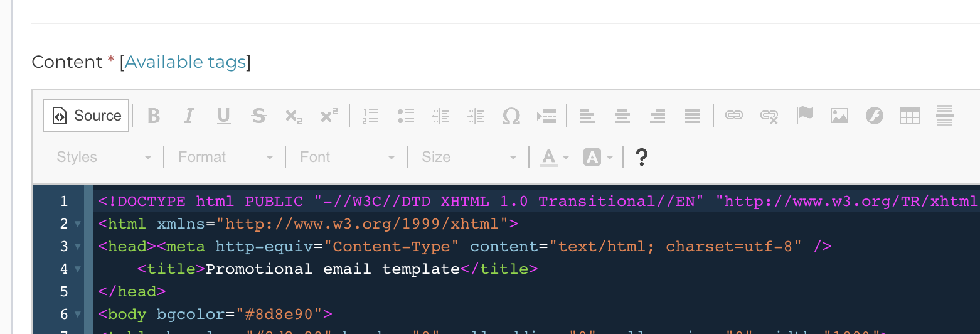The height and width of the screenshot is (334, 980).
Task: Toggle the Source view button
Action: coord(86,116)
